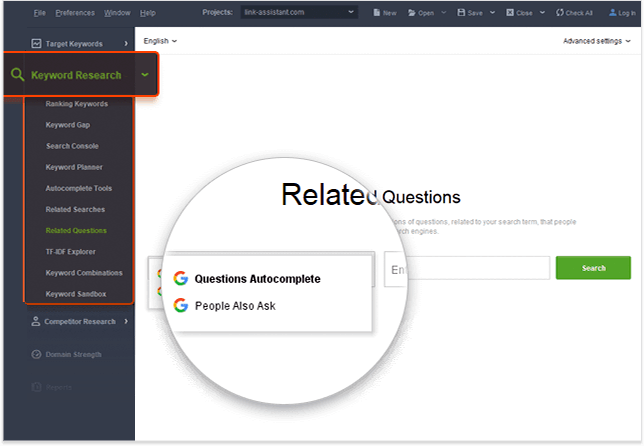Open the Preferences menu

[75, 13]
